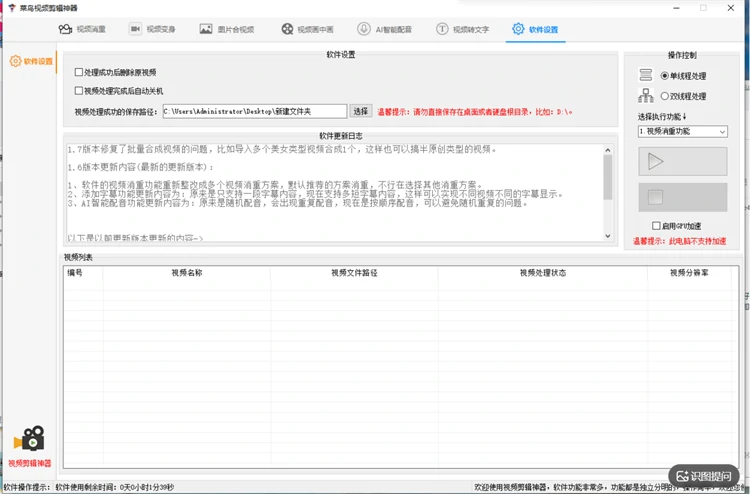Click the 视频剪辑神器 camera logo at bottom left

click(30, 439)
